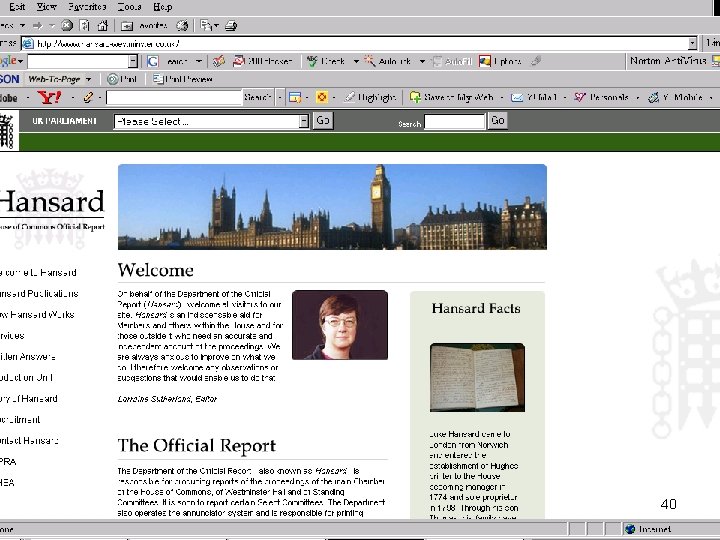Open Yahoo Mail envelope icon
The width and height of the screenshot is (720, 540).
tap(517, 97)
